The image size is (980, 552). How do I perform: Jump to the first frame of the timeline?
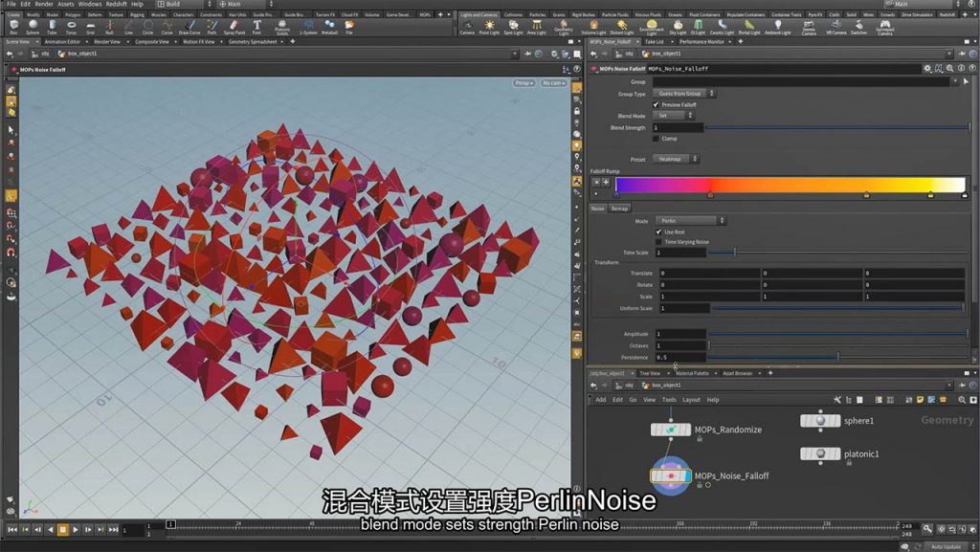point(11,530)
